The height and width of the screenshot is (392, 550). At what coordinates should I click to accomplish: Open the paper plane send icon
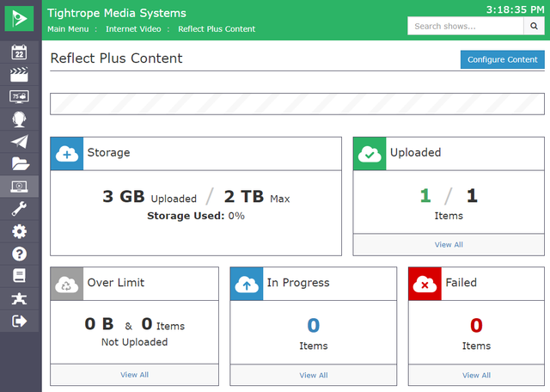(19, 142)
